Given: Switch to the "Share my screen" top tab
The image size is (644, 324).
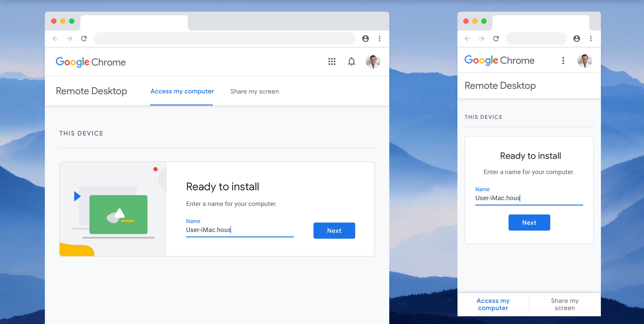Looking at the screenshot, I should point(254,91).
